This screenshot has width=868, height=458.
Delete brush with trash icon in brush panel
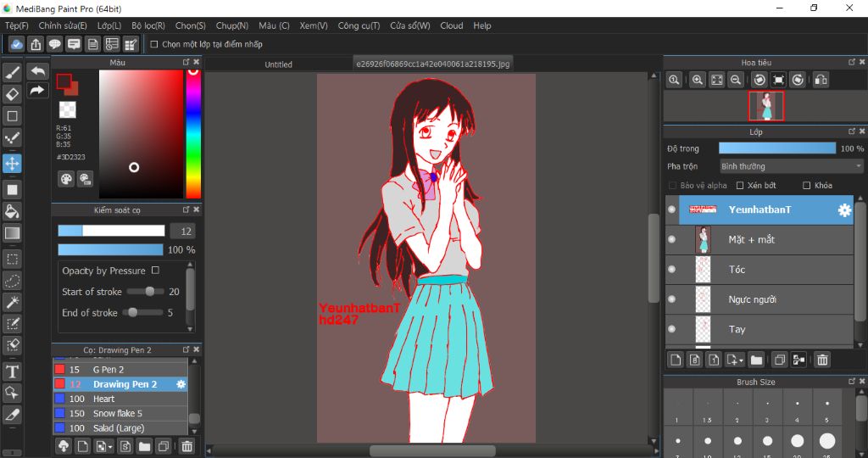187,446
